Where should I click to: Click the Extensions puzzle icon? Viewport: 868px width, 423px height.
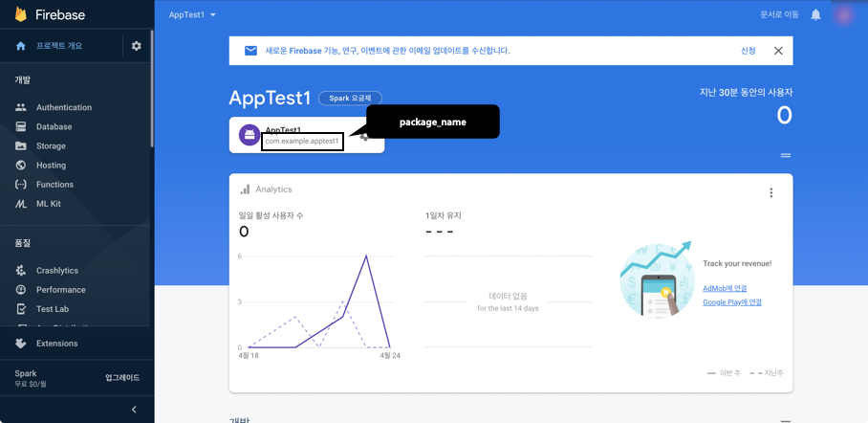tap(21, 344)
